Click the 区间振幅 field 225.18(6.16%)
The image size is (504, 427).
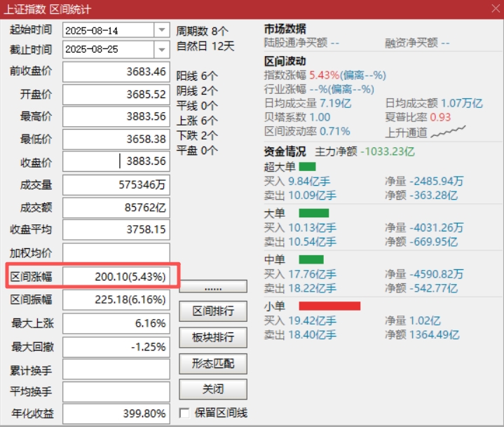(116, 299)
